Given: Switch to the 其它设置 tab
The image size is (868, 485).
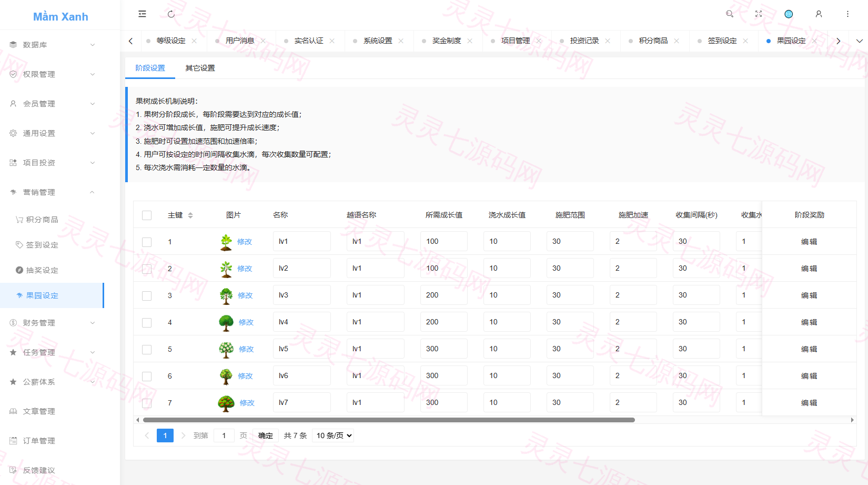Looking at the screenshot, I should pyautogui.click(x=200, y=68).
